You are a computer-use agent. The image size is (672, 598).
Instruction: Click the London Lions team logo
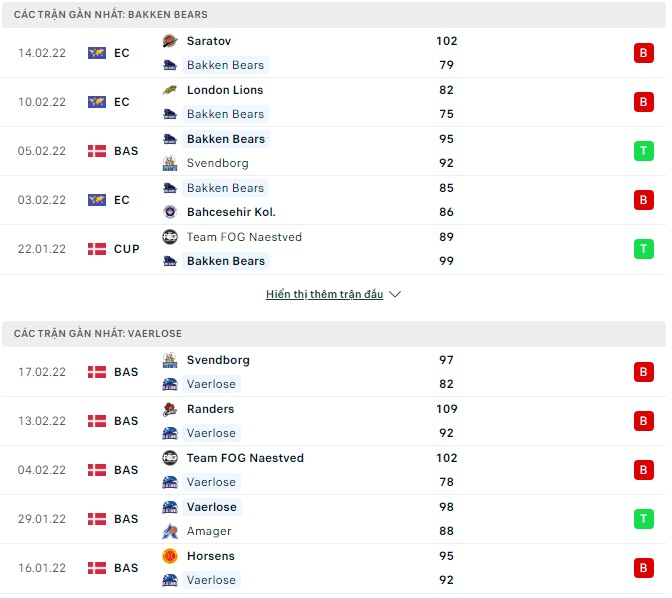coord(170,90)
